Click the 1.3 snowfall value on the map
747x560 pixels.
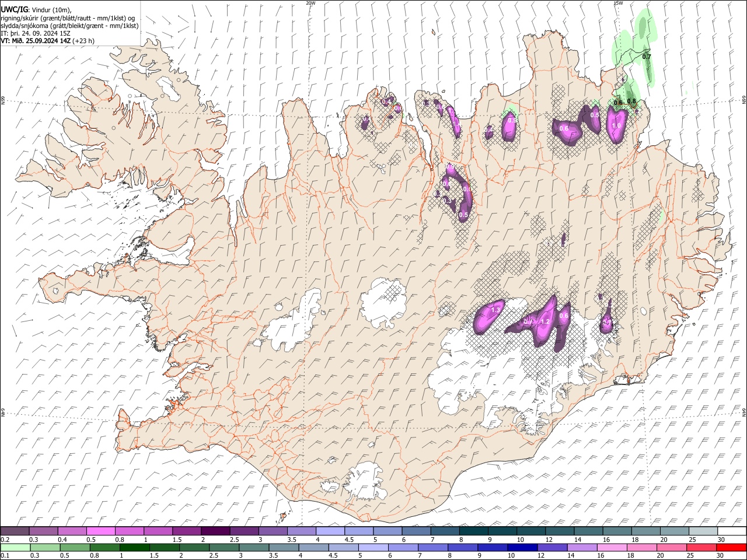pos(496,310)
